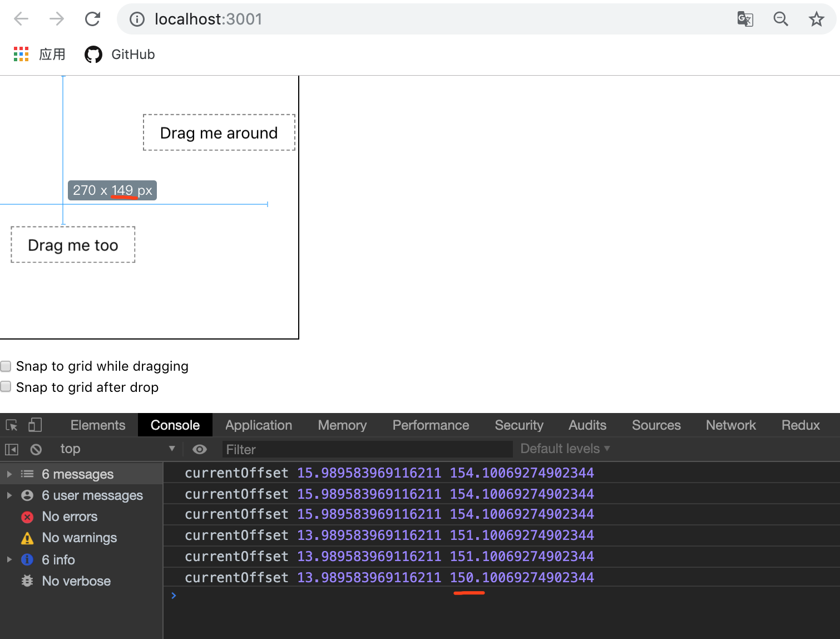This screenshot has width=840, height=639.
Task: Reload the current page
Action: tap(92, 18)
